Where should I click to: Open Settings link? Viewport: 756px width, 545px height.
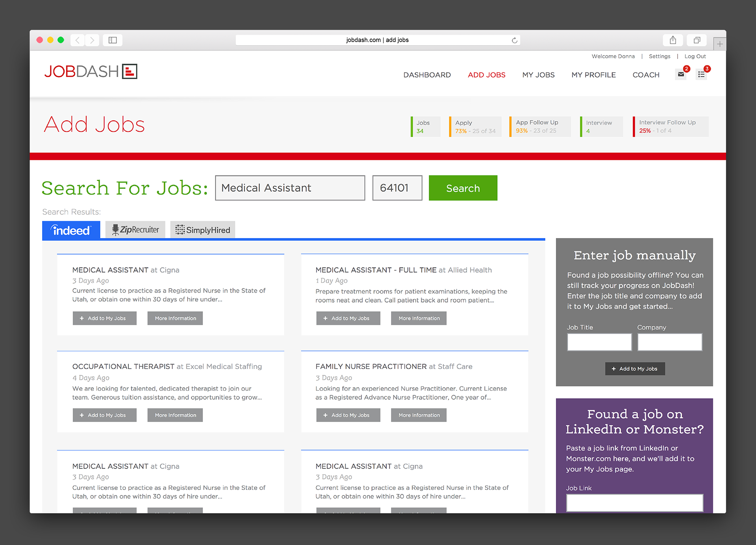click(x=660, y=56)
